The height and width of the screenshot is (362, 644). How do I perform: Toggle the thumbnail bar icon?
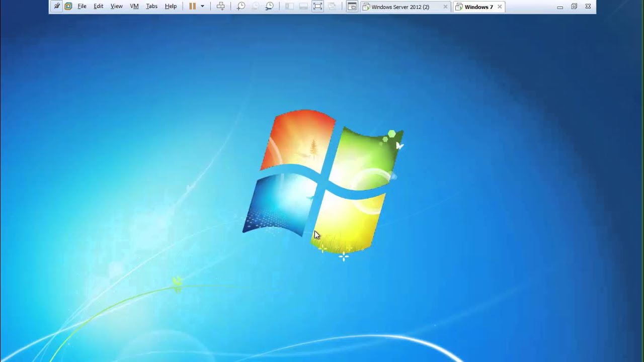tap(303, 7)
